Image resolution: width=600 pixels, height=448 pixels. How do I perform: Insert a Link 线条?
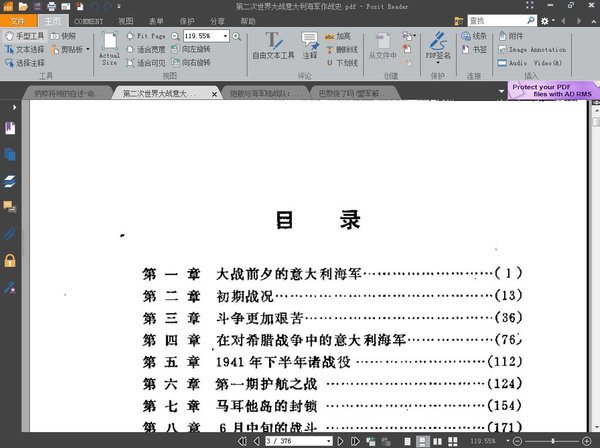pyautogui.click(x=474, y=36)
